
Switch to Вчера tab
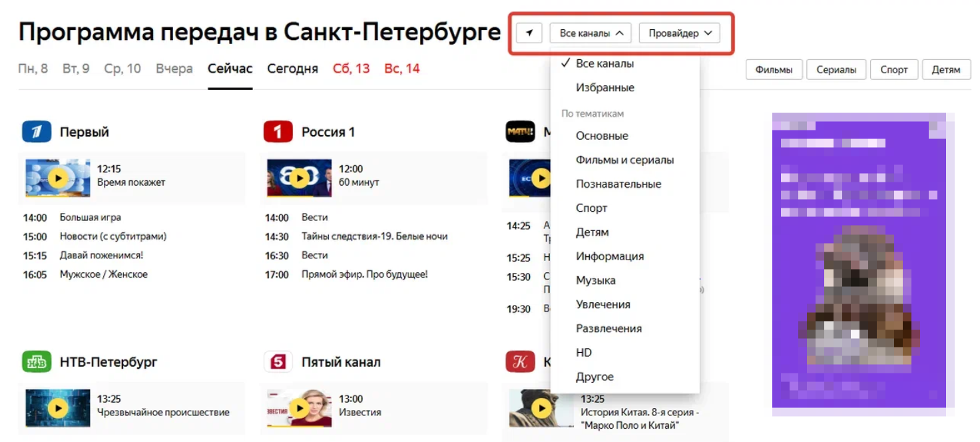click(174, 69)
